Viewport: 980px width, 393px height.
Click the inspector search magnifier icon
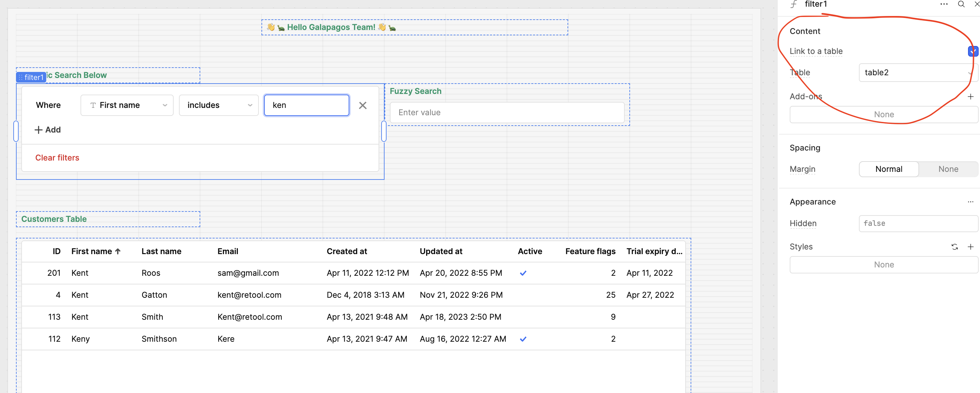click(961, 4)
